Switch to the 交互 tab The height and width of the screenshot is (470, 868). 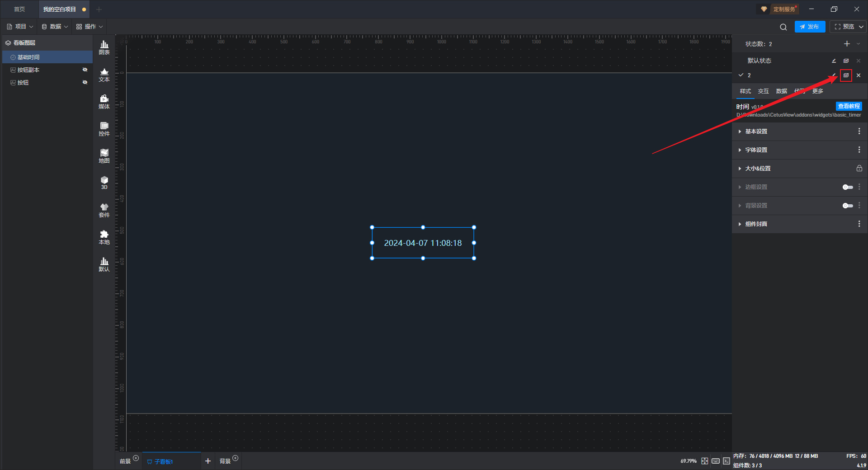[x=763, y=91]
